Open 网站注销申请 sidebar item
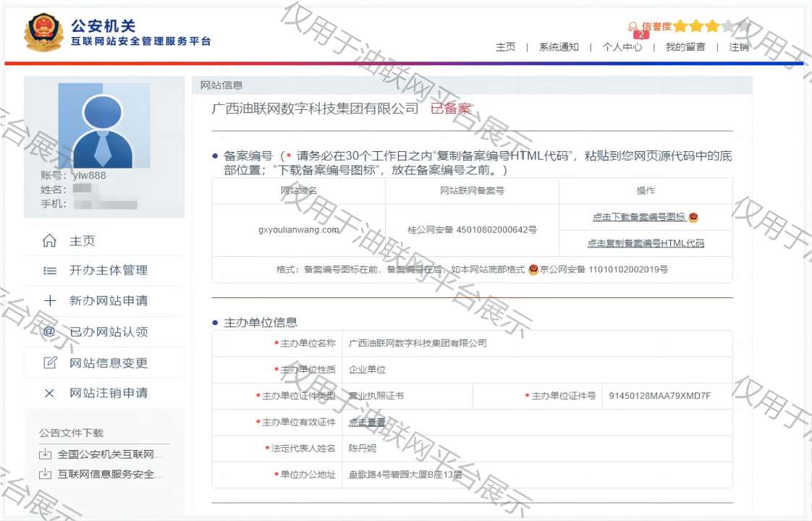The height and width of the screenshot is (521, 812). (x=109, y=393)
